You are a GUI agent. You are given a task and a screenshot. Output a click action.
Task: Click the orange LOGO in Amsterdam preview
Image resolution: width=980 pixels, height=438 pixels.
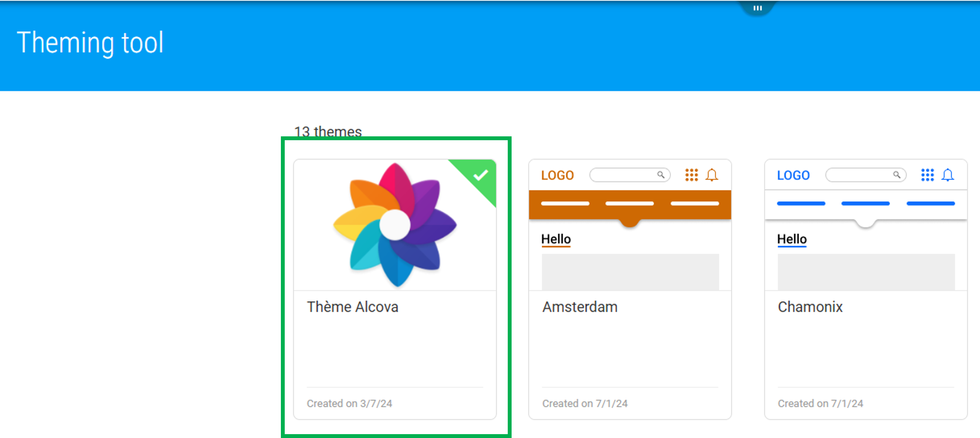[x=557, y=175]
